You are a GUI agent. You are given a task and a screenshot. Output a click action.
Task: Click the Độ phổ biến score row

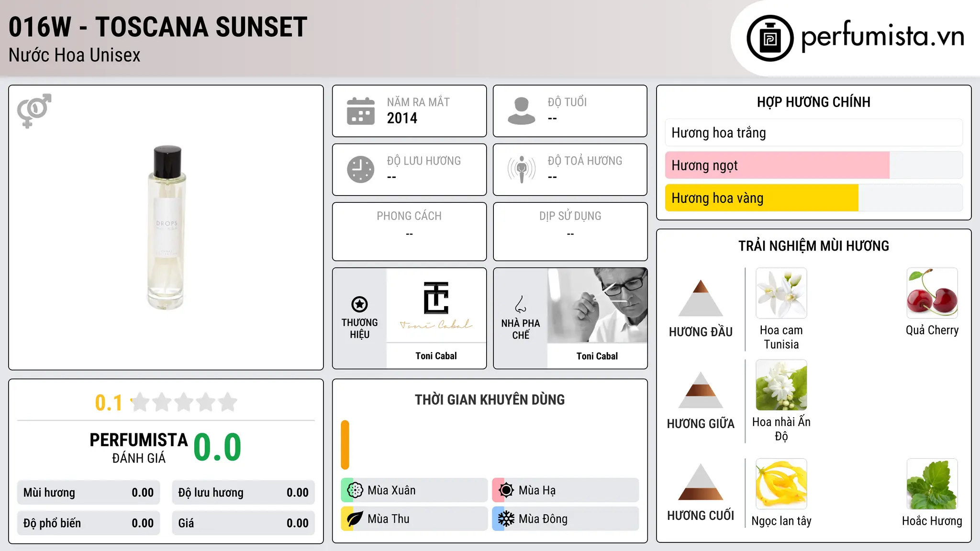coord(88,523)
